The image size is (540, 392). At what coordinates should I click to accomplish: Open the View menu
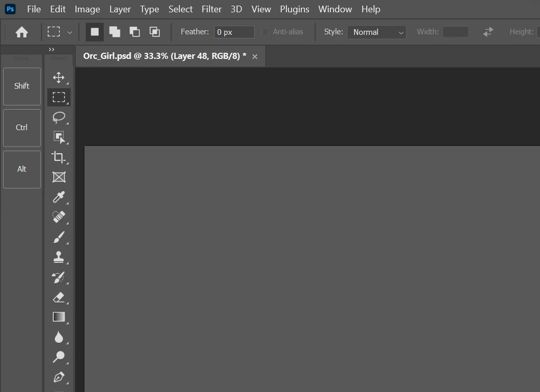pyautogui.click(x=261, y=9)
